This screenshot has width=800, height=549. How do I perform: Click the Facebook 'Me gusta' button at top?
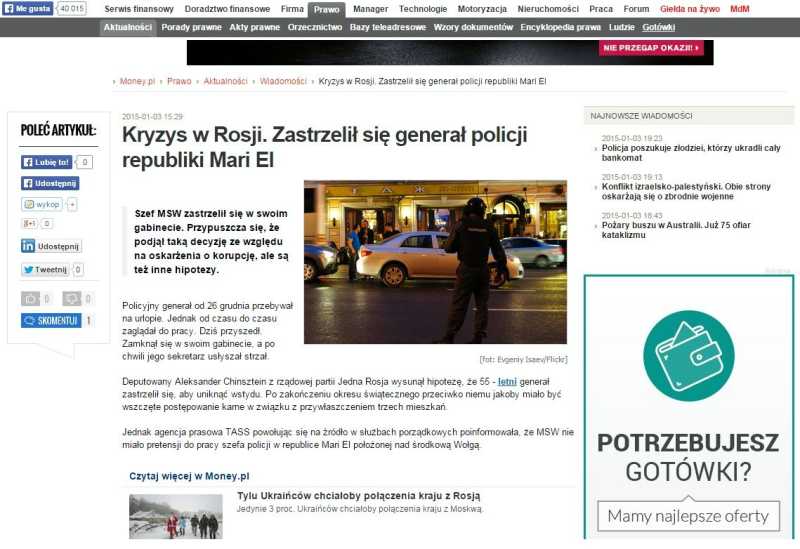(27, 8)
